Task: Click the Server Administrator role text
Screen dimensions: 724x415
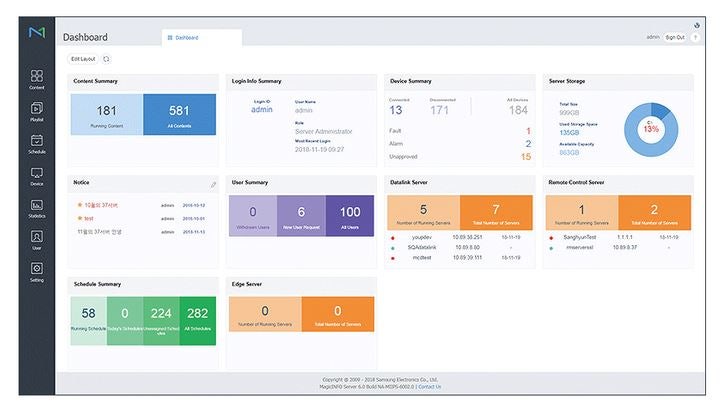Action: point(324,132)
